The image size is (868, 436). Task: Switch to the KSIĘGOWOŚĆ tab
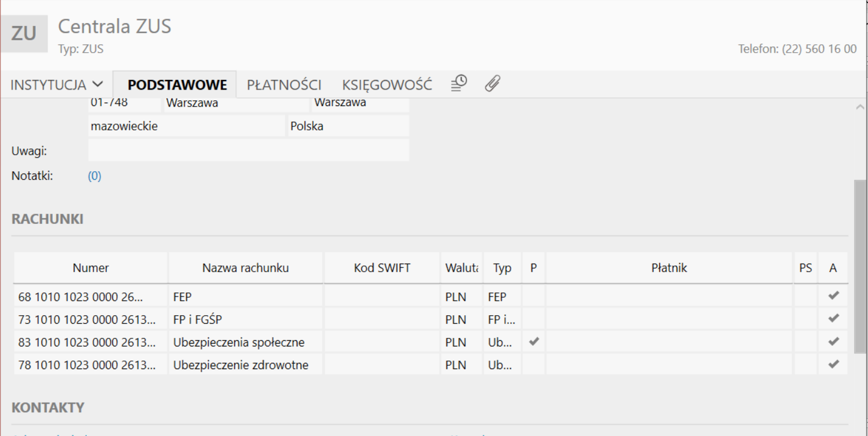pos(387,85)
